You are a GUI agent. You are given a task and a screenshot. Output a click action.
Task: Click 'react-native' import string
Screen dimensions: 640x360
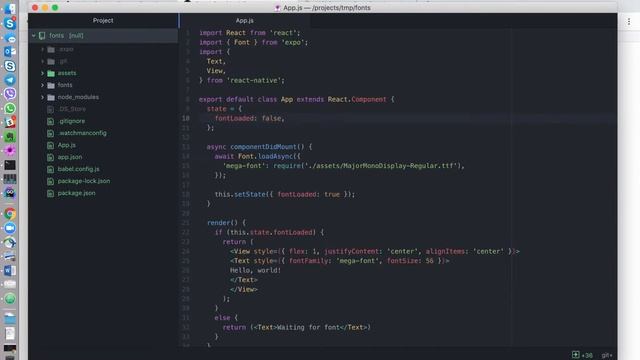click(255, 80)
